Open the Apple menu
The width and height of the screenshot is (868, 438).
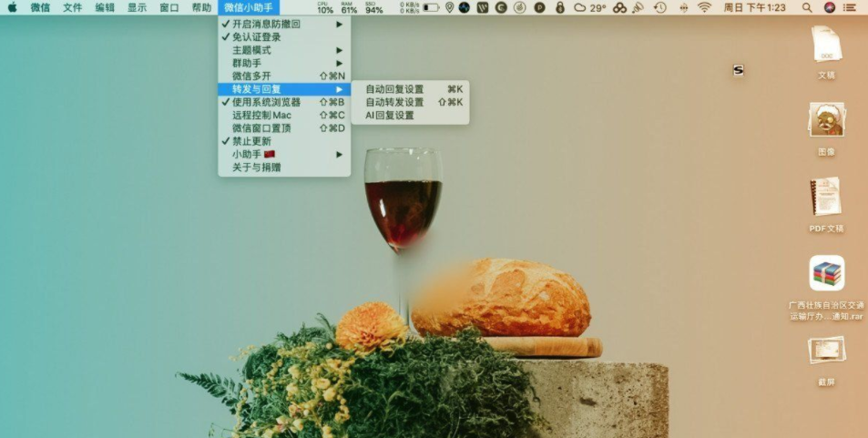click(x=13, y=7)
